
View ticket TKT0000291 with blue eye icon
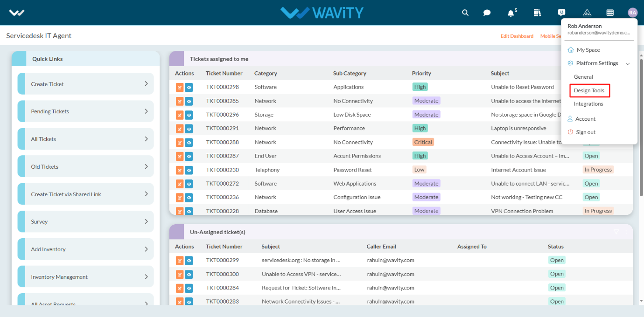point(189,129)
